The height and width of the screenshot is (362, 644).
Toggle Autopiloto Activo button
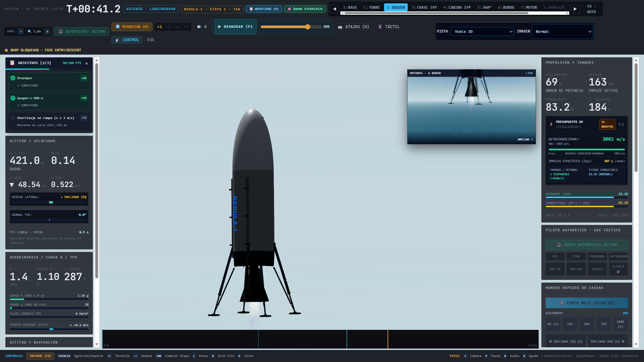click(x=82, y=32)
